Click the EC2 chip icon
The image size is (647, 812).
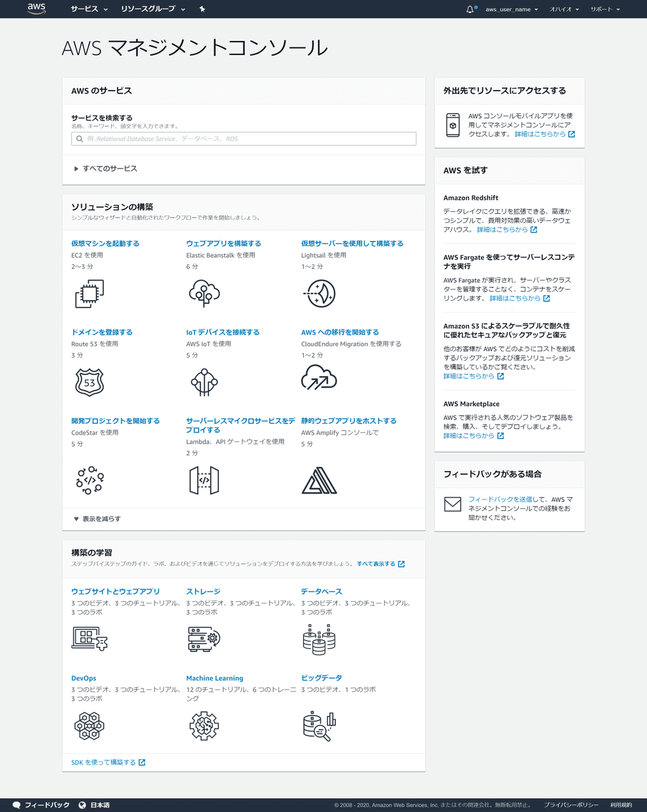[x=90, y=294]
